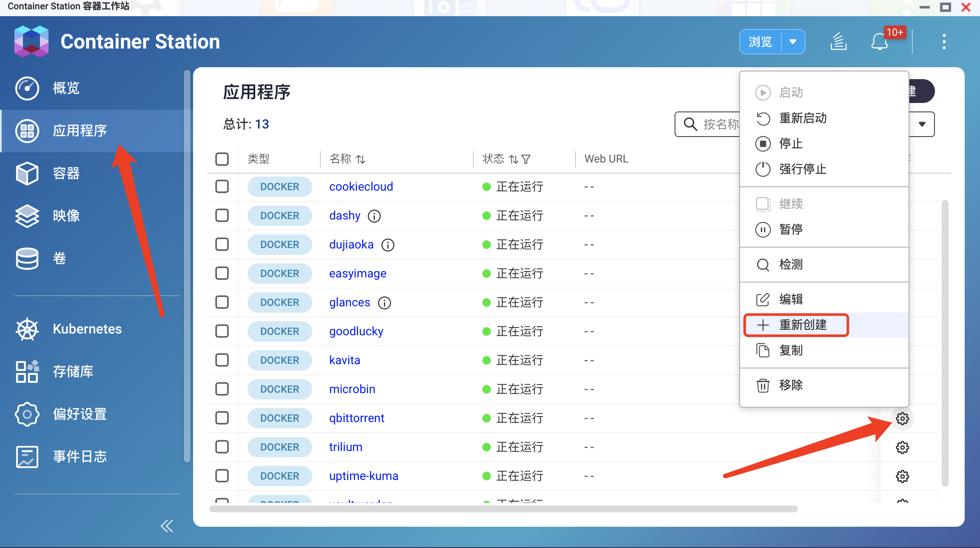This screenshot has width=980, height=548.
Task: Check the goodlucky row checkbox
Action: point(222,331)
